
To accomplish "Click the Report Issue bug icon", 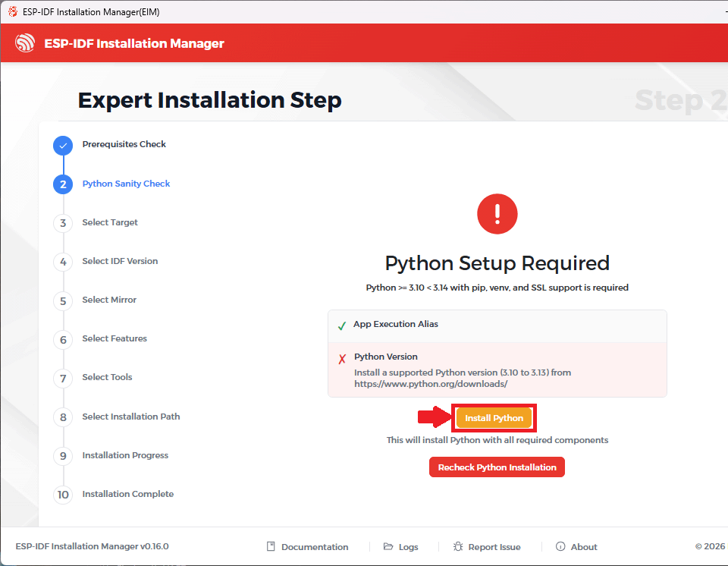I will (x=458, y=546).
